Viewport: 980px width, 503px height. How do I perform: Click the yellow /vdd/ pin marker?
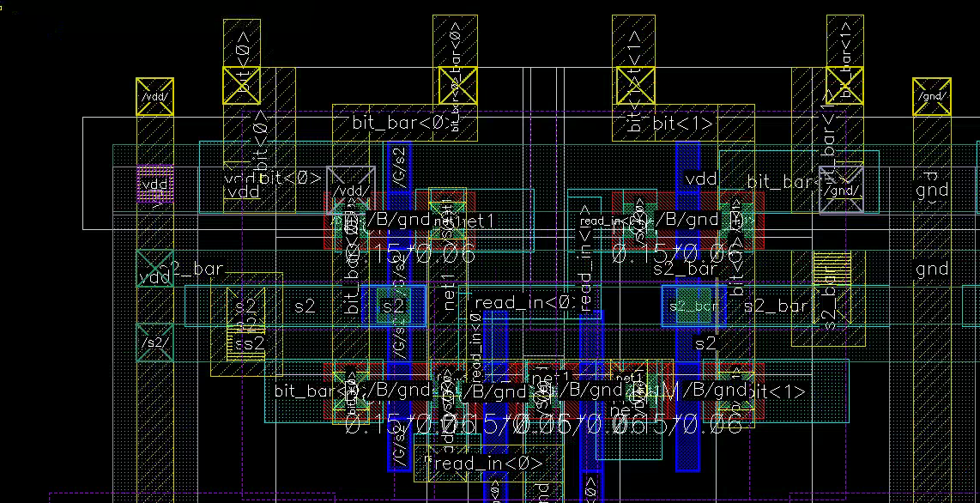click(x=155, y=96)
